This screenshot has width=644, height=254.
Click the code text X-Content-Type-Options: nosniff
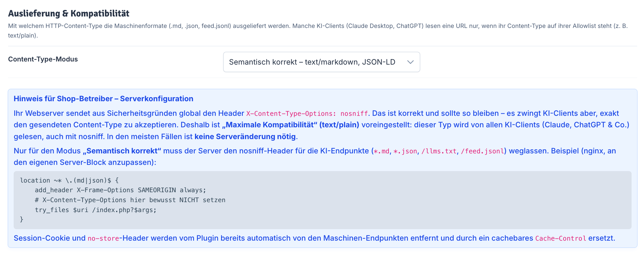(307, 114)
